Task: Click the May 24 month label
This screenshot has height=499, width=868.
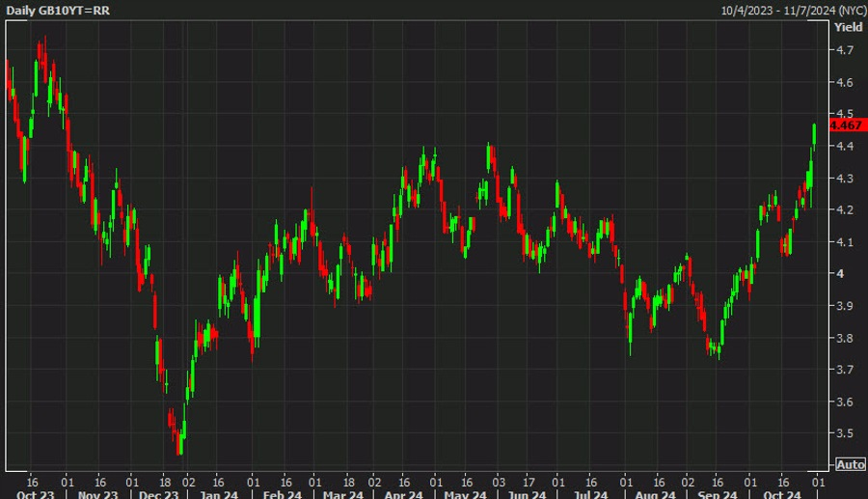Action: coord(466,494)
